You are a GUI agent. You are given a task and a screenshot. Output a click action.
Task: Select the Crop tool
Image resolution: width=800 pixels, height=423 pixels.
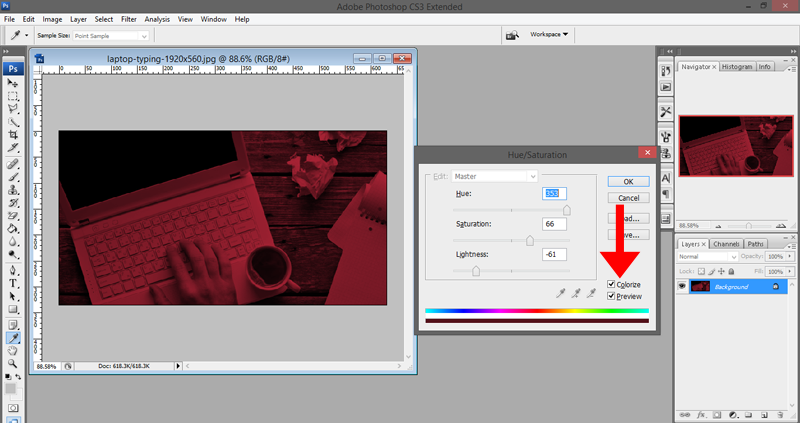pyautogui.click(x=13, y=135)
